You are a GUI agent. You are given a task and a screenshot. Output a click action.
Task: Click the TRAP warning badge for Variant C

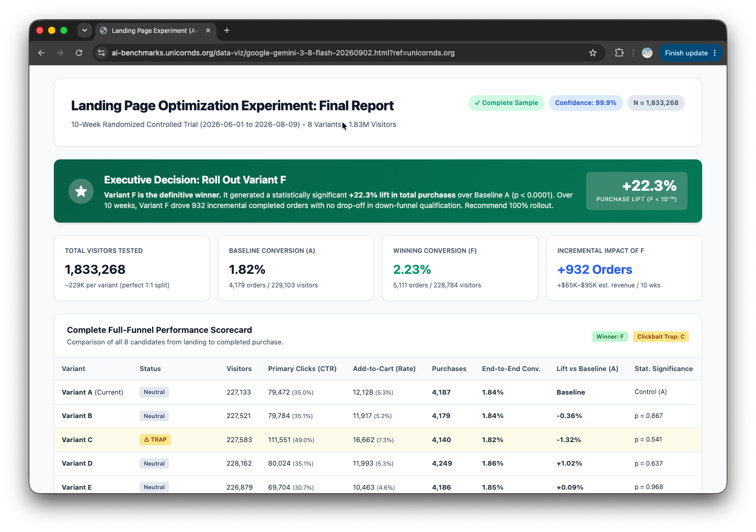click(x=155, y=440)
